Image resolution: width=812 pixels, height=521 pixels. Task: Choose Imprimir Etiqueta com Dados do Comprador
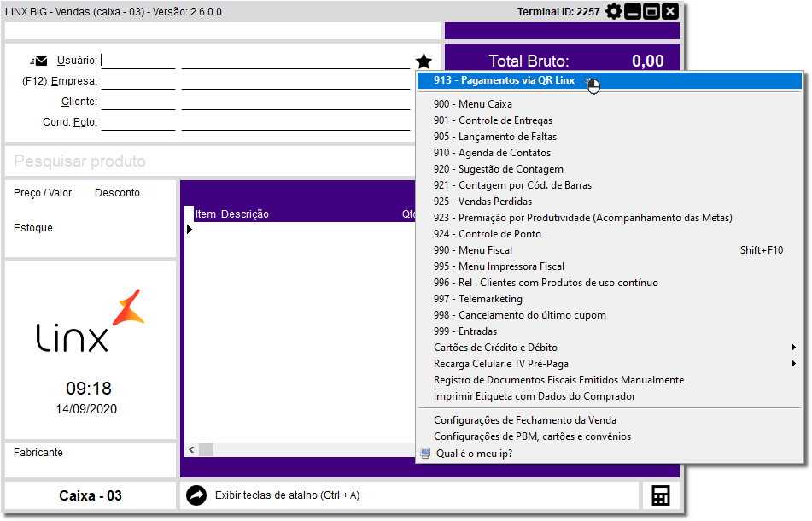pos(610,396)
